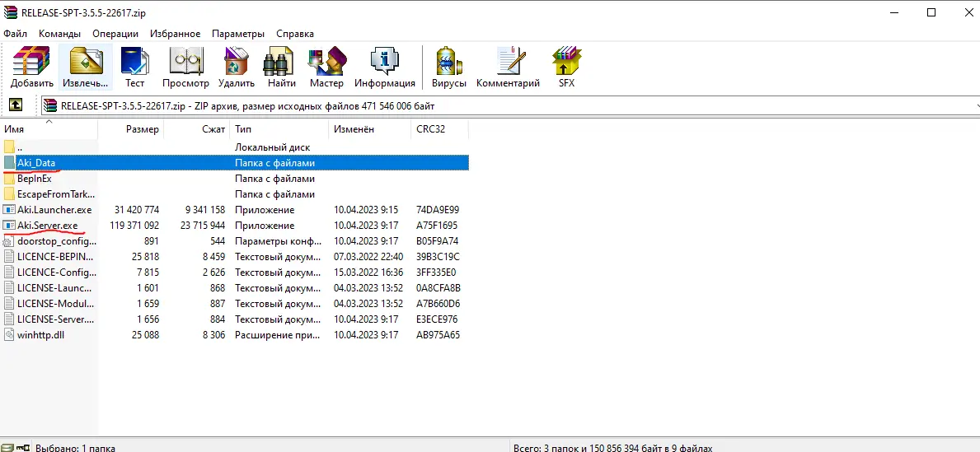This screenshot has width=980, height=452.
Task: Click the CRC32 value AB975A65
Action: (438, 334)
